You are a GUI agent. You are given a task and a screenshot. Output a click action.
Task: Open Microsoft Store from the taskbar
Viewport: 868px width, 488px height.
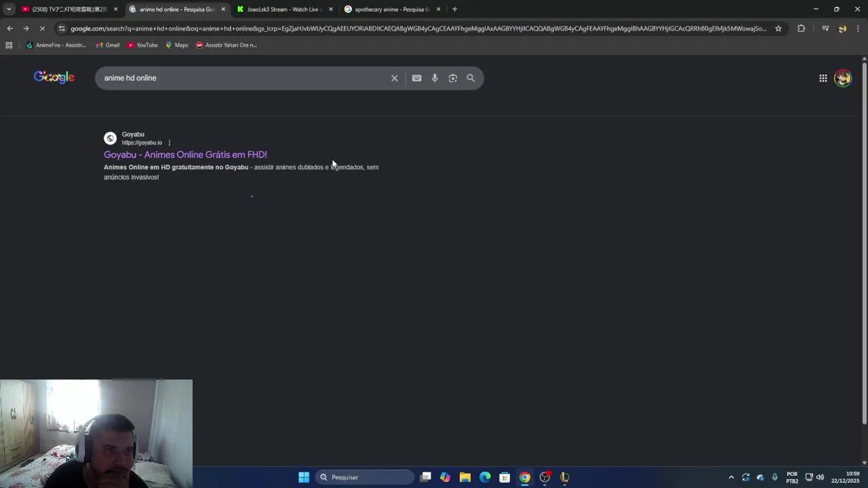pos(505,477)
